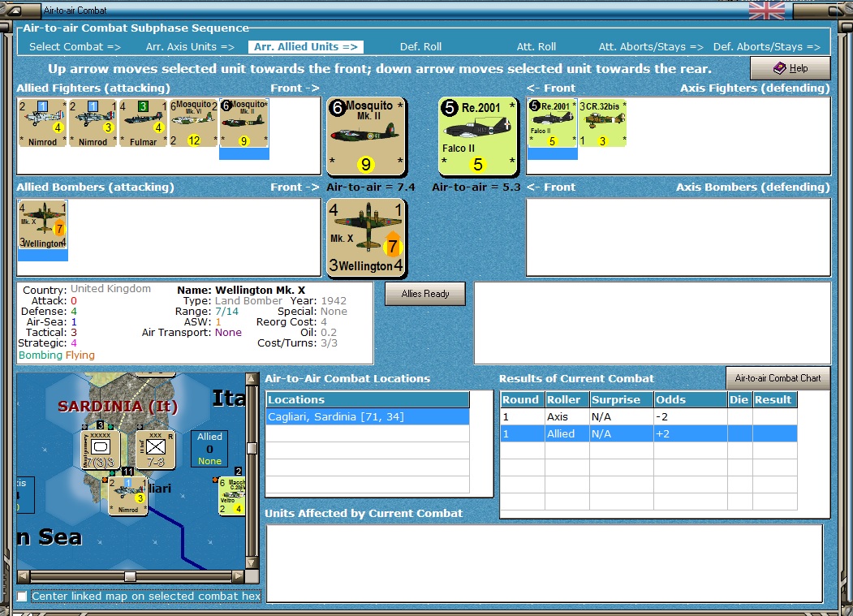The width and height of the screenshot is (853, 616).
Task: Click the empty Axis Bombers defending panel
Action: (679, 237)
